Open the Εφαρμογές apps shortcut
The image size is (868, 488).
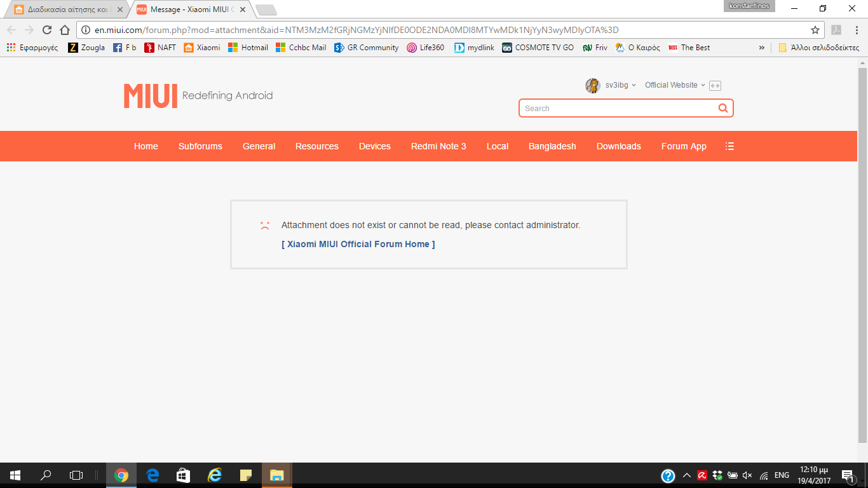pos(32,48)
